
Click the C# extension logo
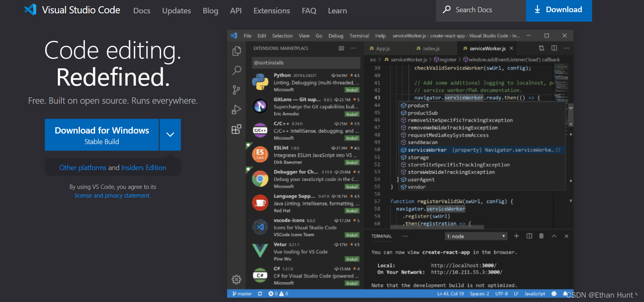click(260, 275)
